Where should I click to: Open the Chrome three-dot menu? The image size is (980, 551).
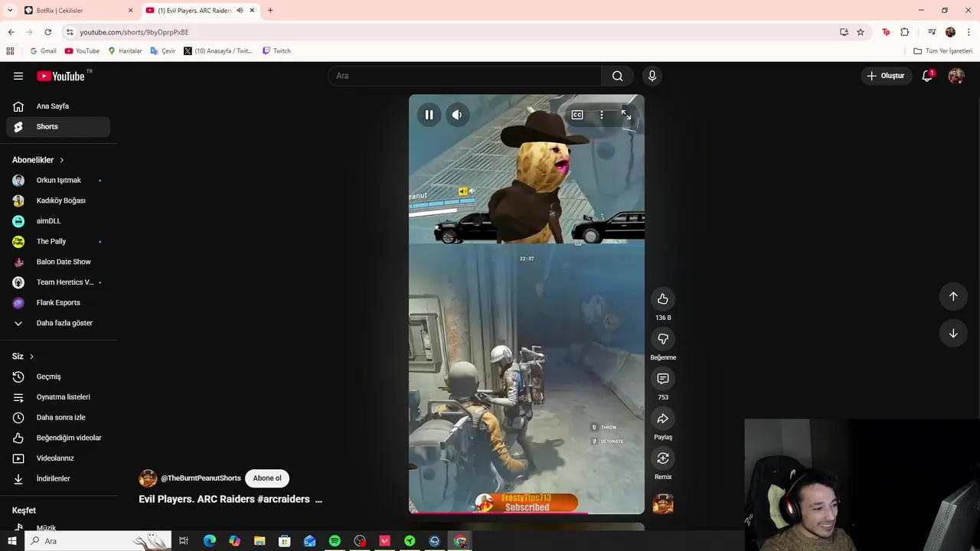[969, 32]
